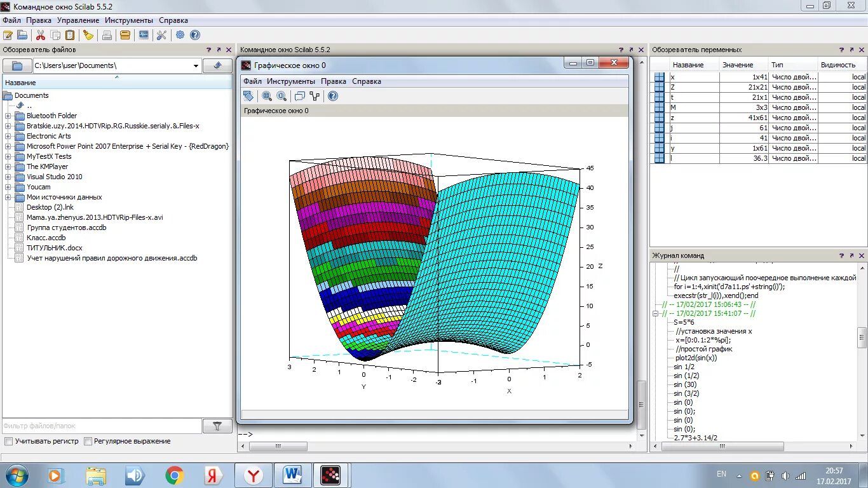Viewport: 868px width, 488px height.
Task: Undock the file browser panel
Action: (219, 50)
